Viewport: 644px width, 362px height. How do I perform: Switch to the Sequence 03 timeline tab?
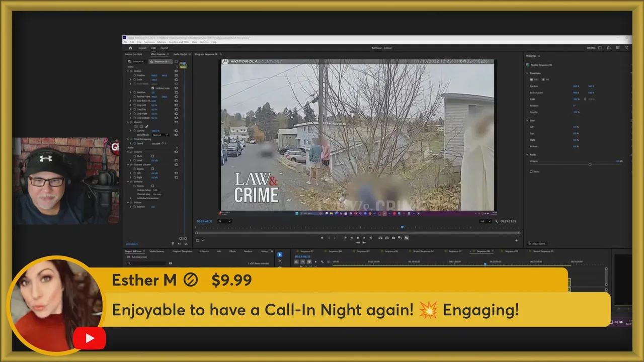pyautogui.click(x=307, y=251)
